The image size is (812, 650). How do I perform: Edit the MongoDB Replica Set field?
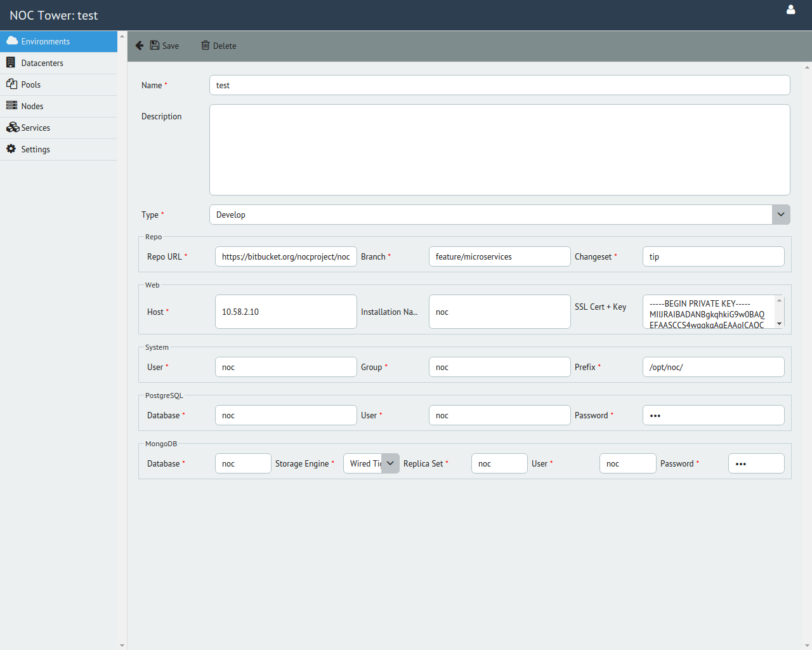pyautogui.click(x=499, y=463)
